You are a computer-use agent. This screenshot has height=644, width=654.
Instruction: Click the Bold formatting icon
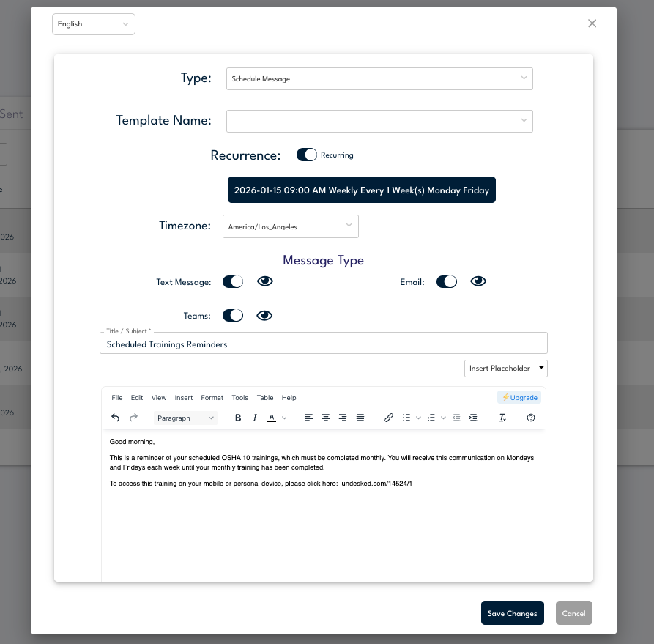(238, 418)
